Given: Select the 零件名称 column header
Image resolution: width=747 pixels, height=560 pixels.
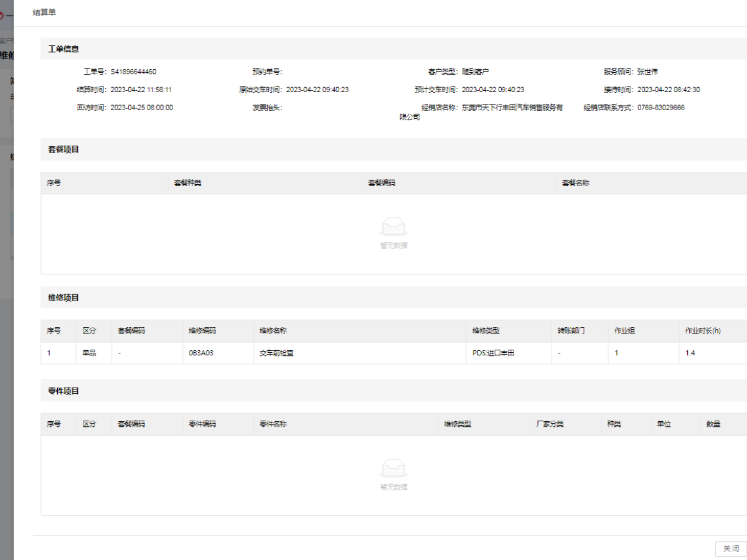Looking at the screenshot, I should point(273,424).
